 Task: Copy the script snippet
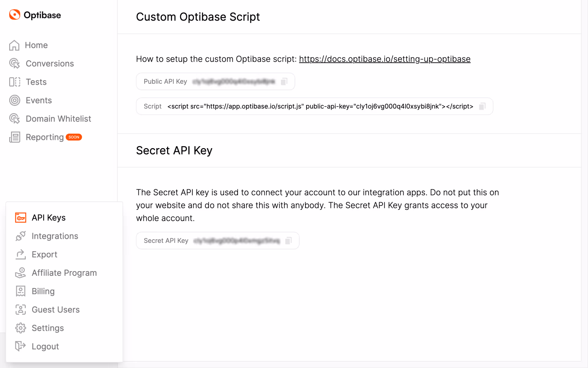click(482, 106)
